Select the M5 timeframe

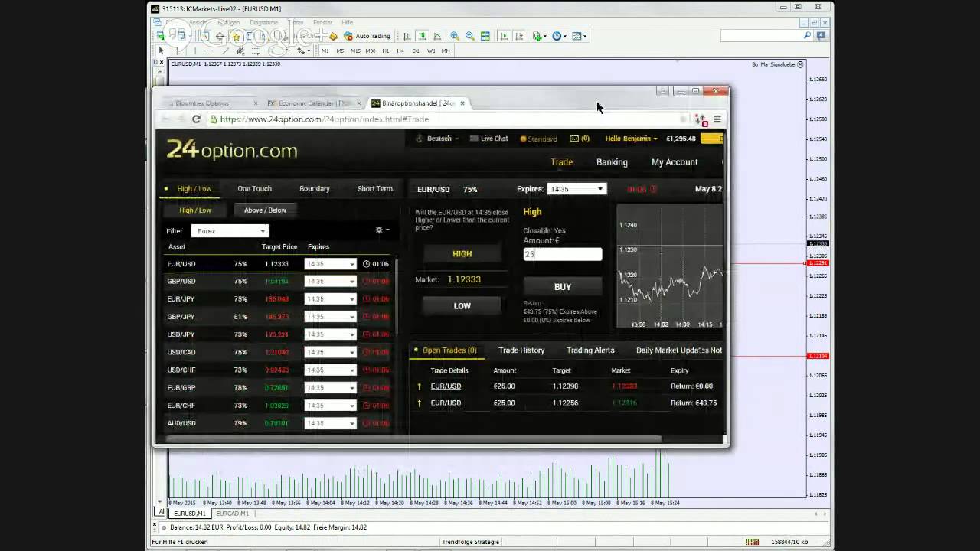coord(340,51)
